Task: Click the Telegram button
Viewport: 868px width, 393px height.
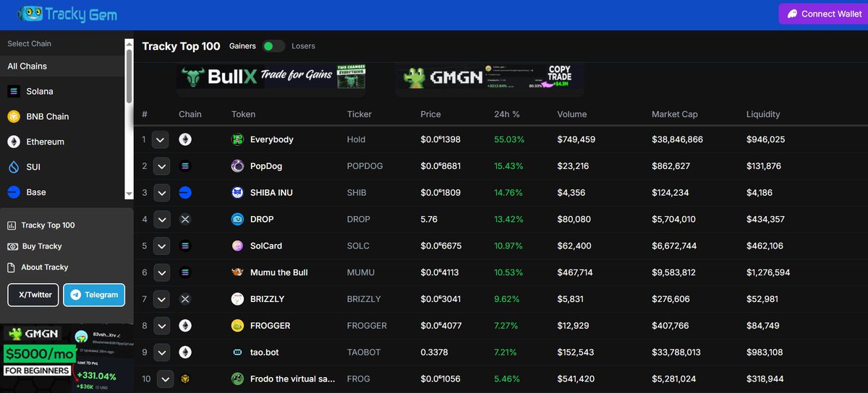Action: (94, 295)
